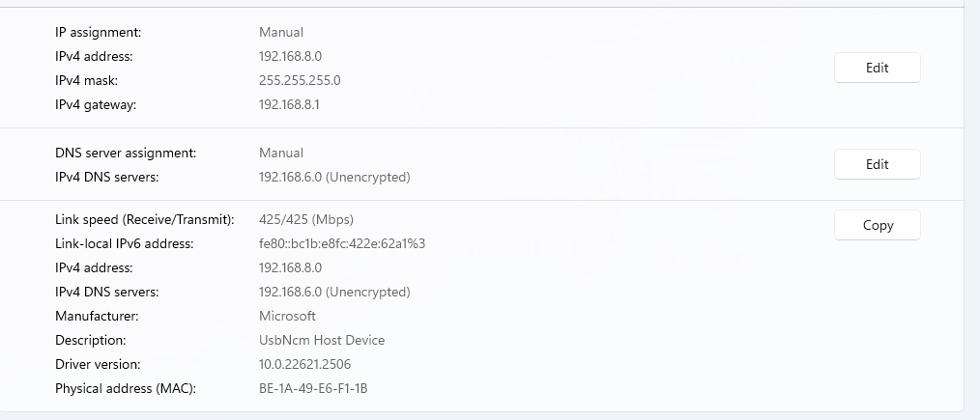
Task: Click Edit button for DNS server assignment
Action: [877, 164]
